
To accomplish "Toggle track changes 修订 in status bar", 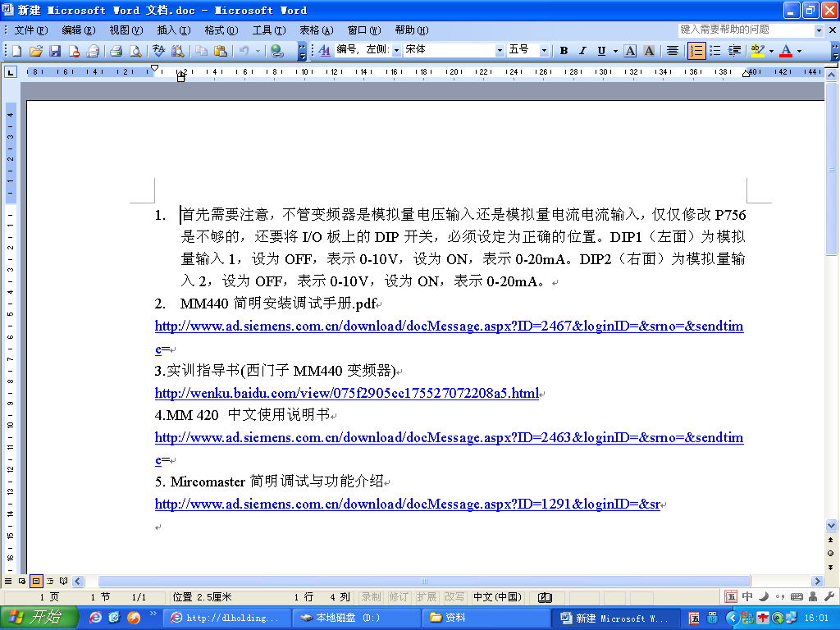I will click(x=399, y=597).
